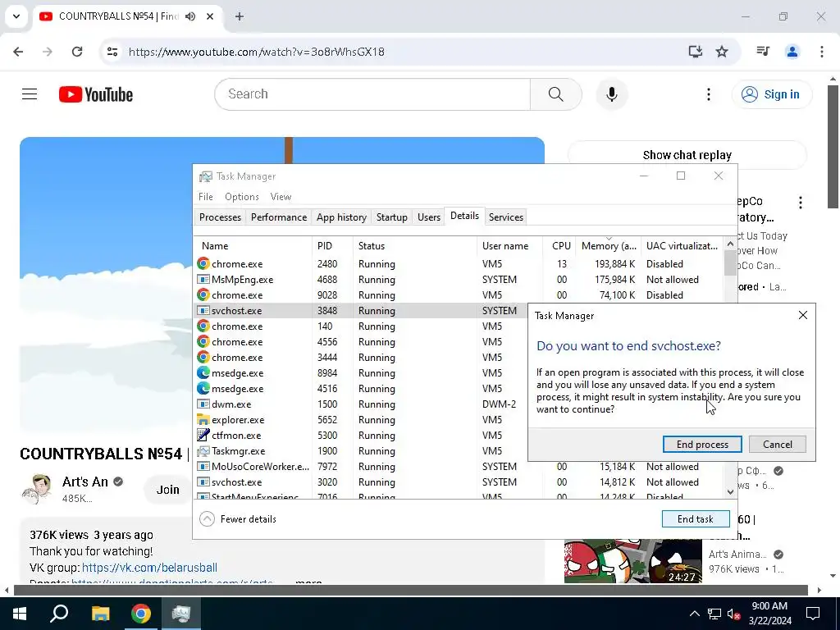Collapse with Fewer details chevron
This screenshot has height=630, width=840.
(207, 518)
